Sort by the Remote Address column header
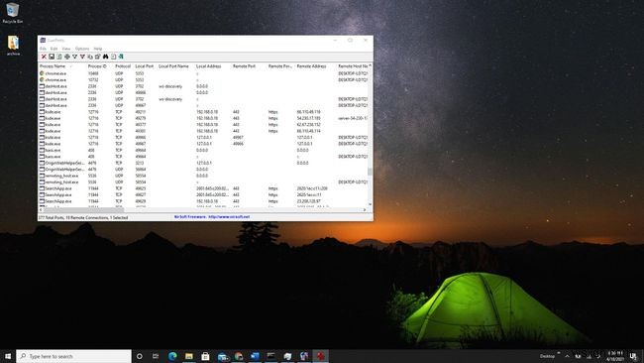Viewport: 644px width, 363px height. tap(311, 66)
